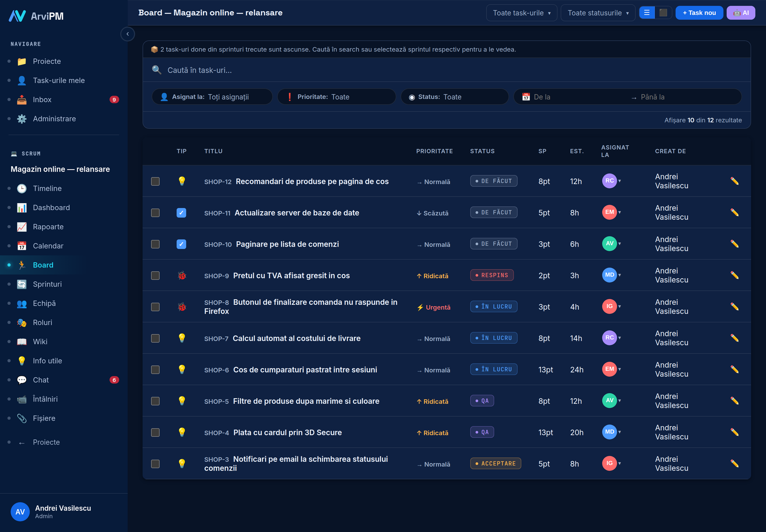Viewport: 766px width, 532px height.
Task: Open the Inbox from sidebar
Action: (64, 99)
